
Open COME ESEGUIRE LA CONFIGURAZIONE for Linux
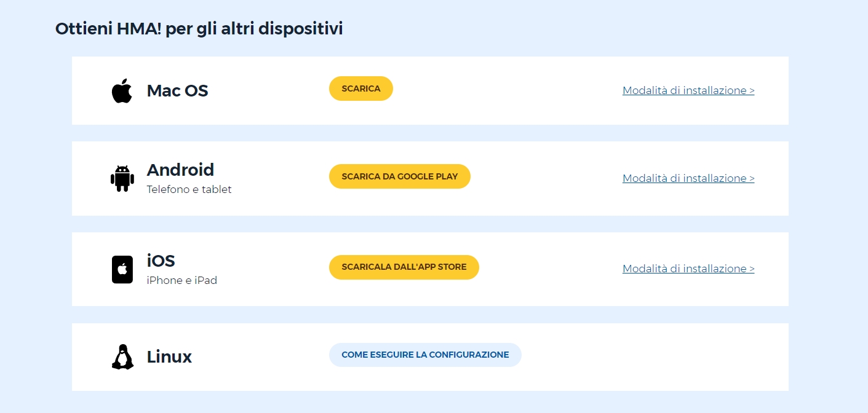click(425, 355)
